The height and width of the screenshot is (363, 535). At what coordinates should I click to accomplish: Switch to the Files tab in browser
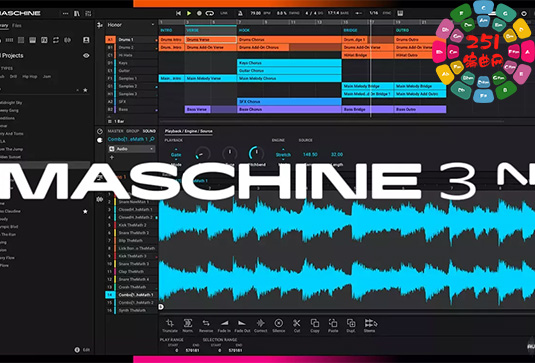coord(16,25)
